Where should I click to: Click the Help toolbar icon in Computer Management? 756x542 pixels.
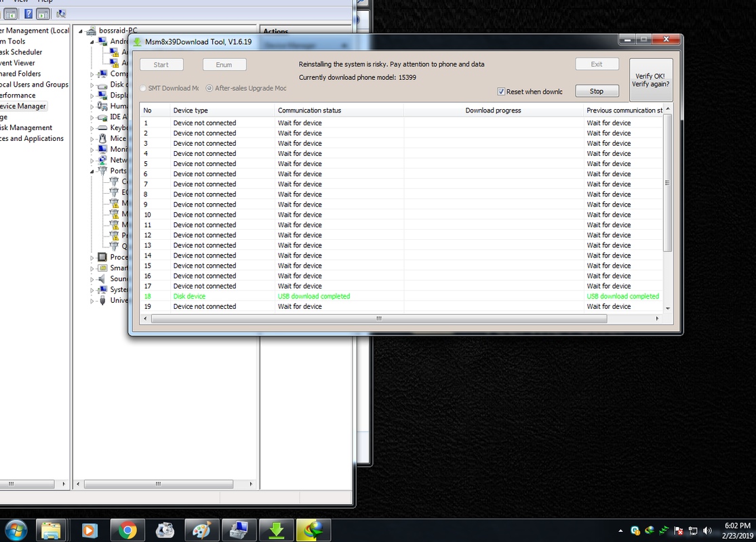coord(28,14)
